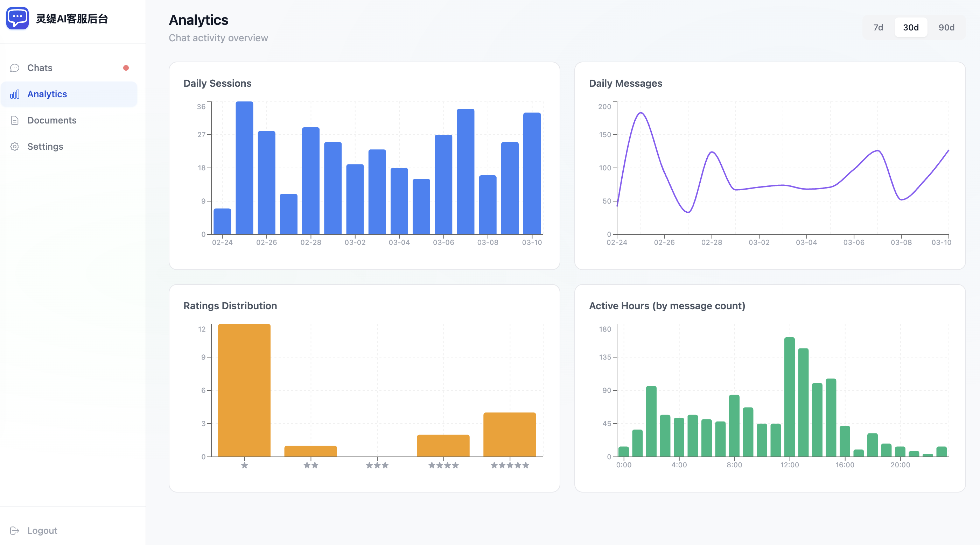980x545 pixels.
Task: Click the five-star rating label
Action: tap(510, 465)
